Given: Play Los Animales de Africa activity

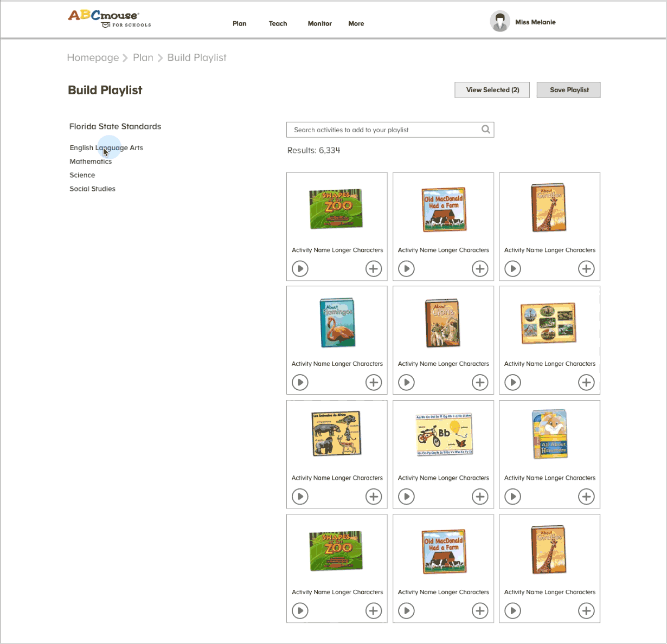Looking at the screenshot, I should point(300,497).
